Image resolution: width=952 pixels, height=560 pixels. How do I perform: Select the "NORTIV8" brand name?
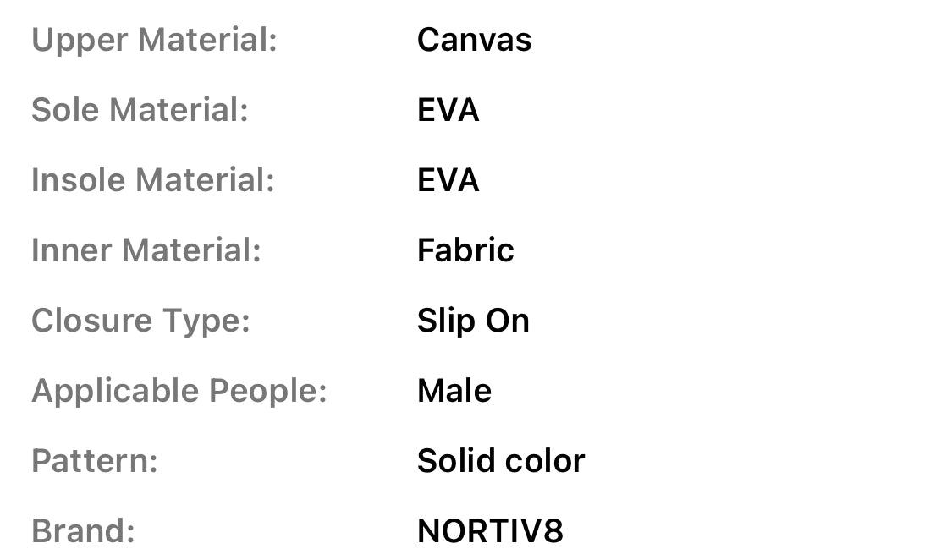pyautogui.click(x=490, y=531)
